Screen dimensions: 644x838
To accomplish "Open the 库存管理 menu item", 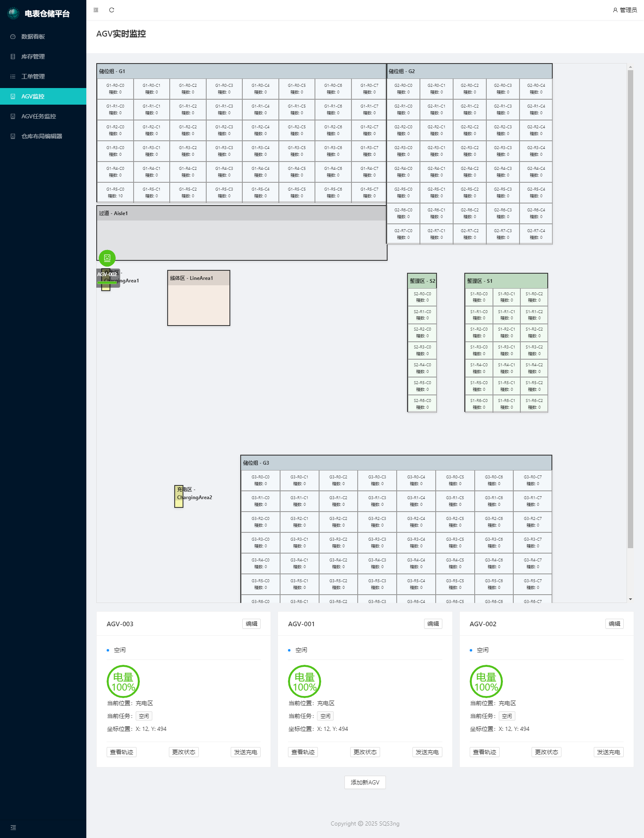I will [33, 56].
